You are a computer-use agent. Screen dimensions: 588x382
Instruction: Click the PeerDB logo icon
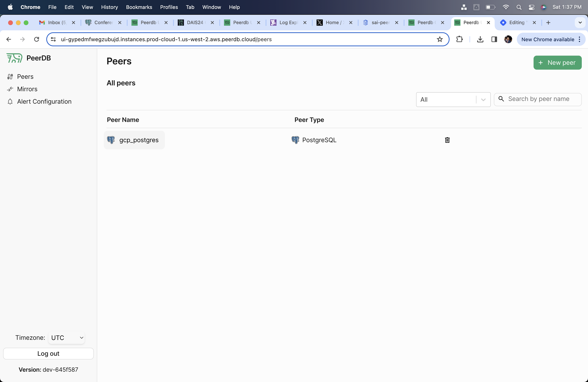point(14,58)
